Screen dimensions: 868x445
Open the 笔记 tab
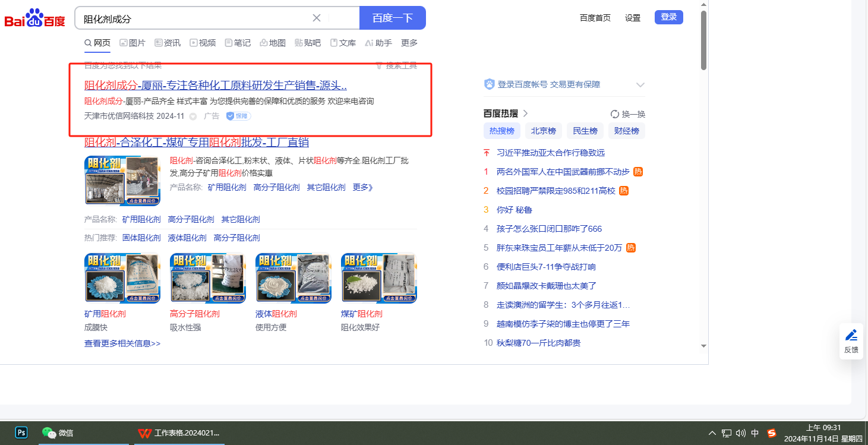238,43
